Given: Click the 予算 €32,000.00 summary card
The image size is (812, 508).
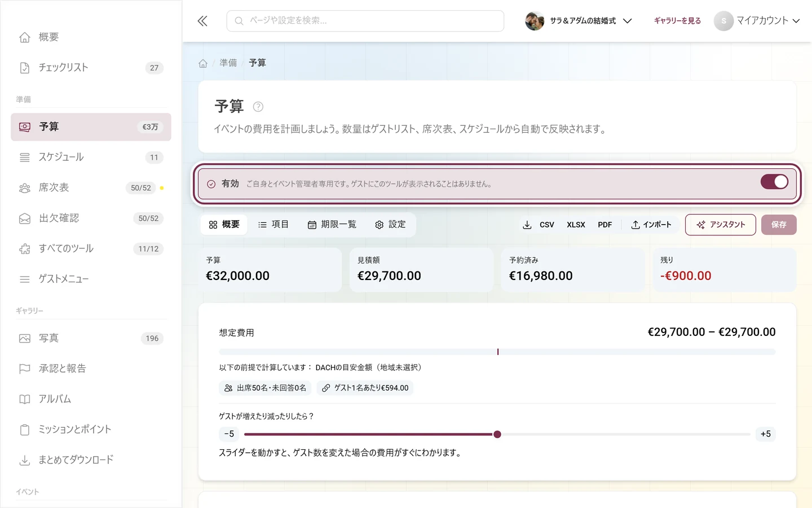Looking at the screenshot, I should (270, 270).
